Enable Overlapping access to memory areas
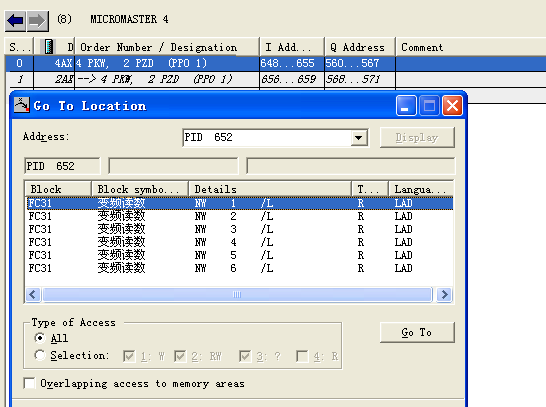 coord(30,383)
